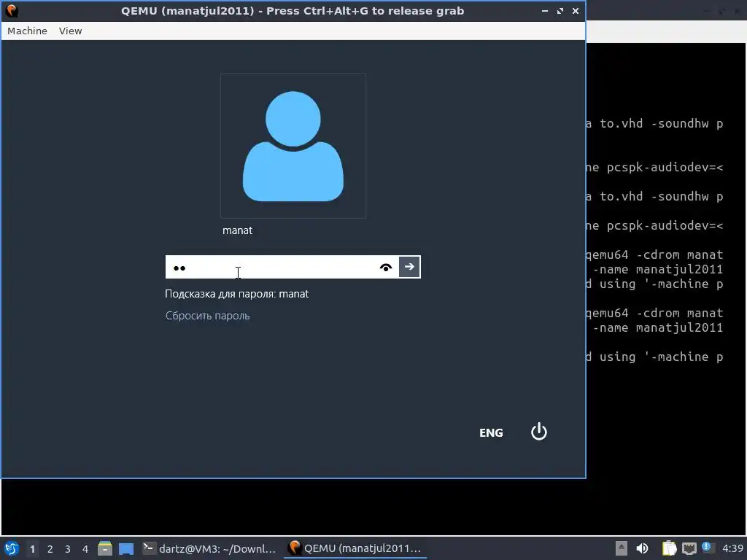Select QEMU manatjul2011 taskbar entry
The image size is (747, 560).
point(355,548)
